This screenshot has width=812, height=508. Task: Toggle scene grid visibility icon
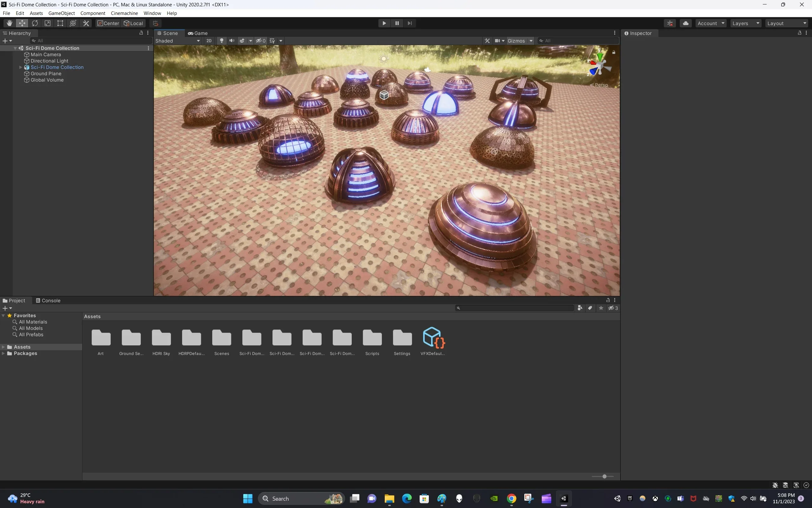272,41
